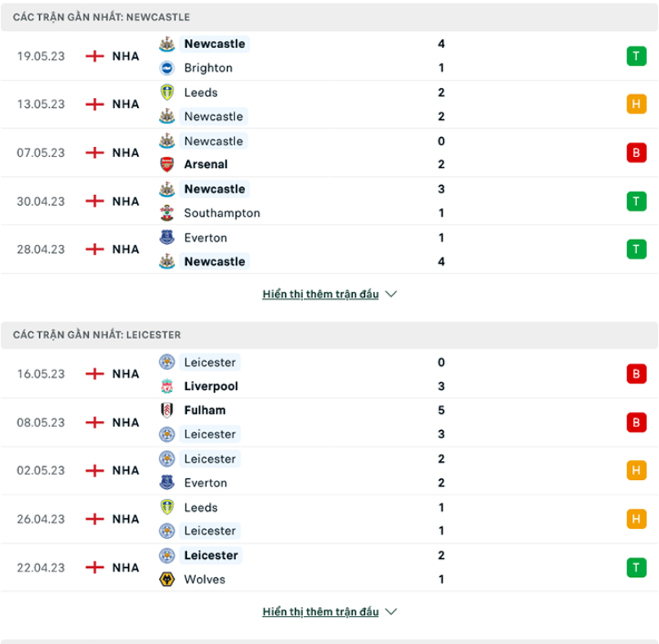Viewport: 659px width, 644px height.
Task: Click the NHA league label on 22.04.23
Action: (x=126, y=567)
